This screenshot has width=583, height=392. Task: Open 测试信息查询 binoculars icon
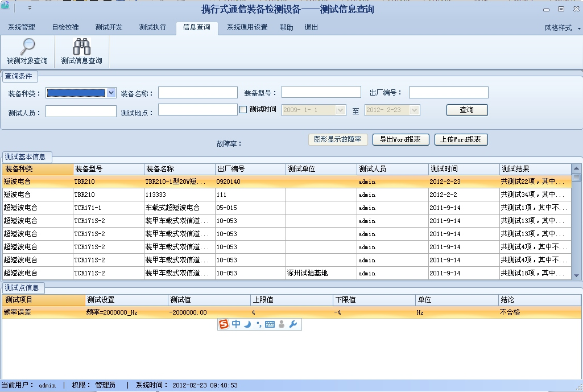[82, 47]
